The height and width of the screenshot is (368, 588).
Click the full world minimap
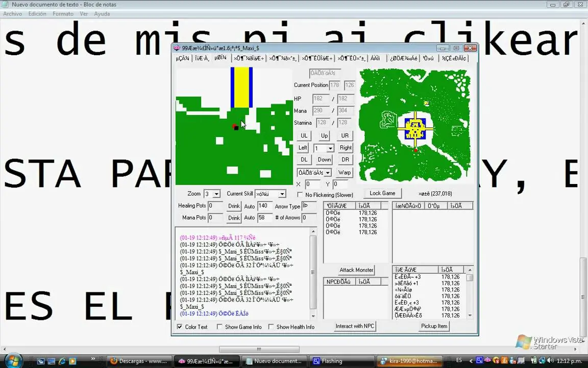point(414,125)
